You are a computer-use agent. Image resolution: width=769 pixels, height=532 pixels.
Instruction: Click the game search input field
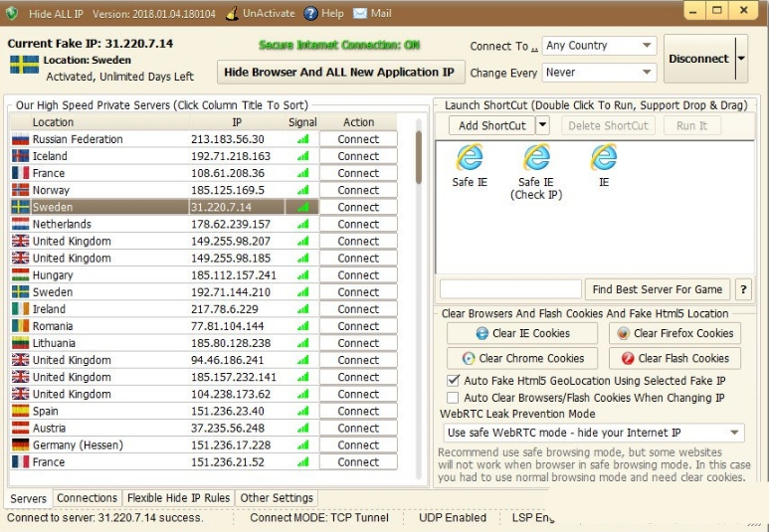(510, 289)
